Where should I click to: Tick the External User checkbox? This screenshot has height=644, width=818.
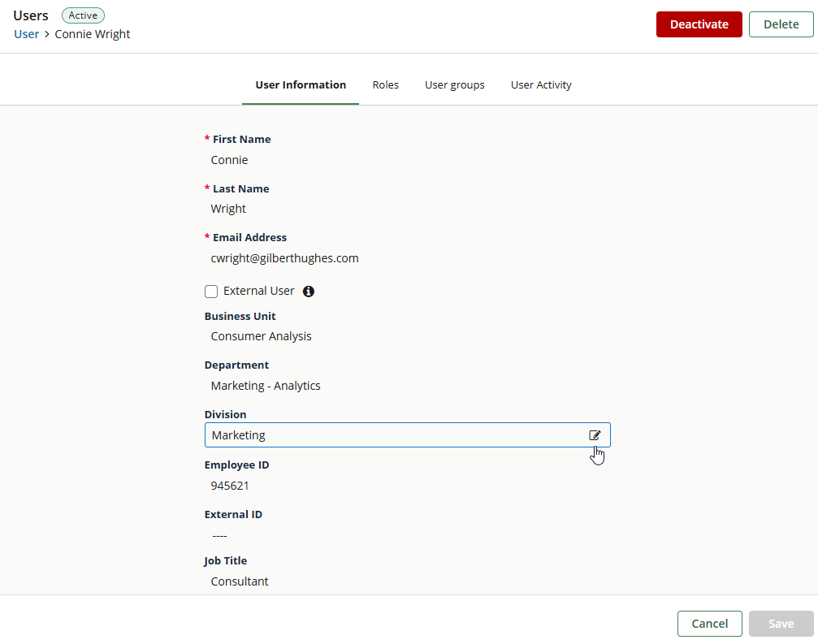click(x=210, y=291)
